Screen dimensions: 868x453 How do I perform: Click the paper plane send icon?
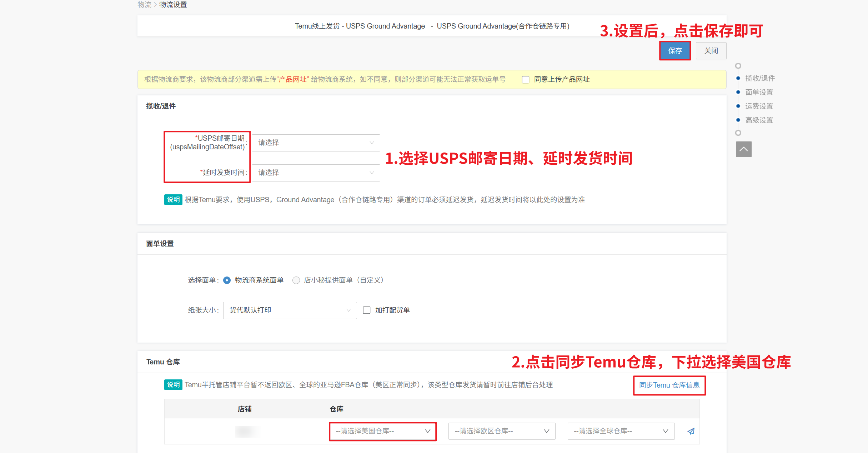pyautogui.click(x=691, y=431)
